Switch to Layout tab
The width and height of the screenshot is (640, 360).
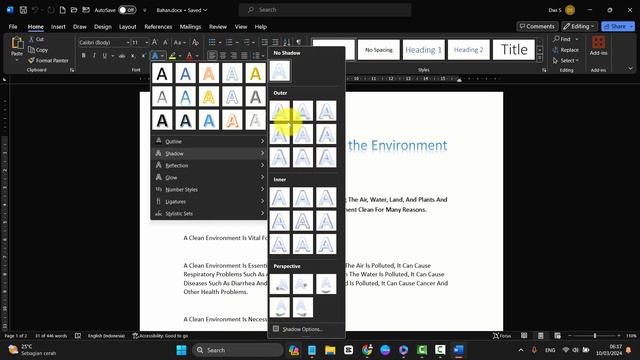pos(127,27)
